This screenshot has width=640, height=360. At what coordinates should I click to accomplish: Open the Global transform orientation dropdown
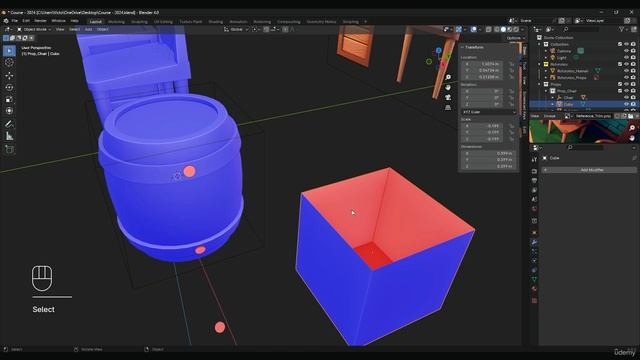tap(236, 29)
